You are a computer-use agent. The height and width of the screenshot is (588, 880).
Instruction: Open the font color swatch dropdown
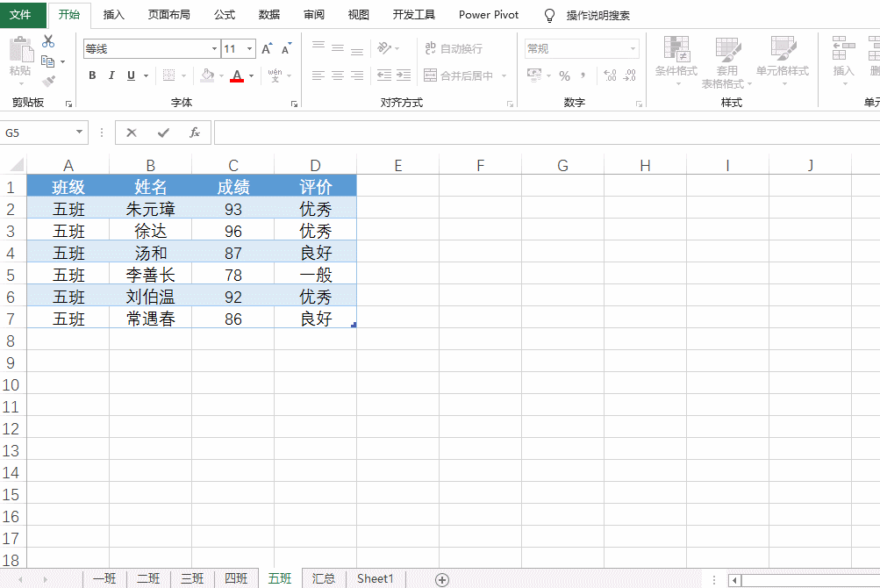pyautogui.click(x=249, y=77)
